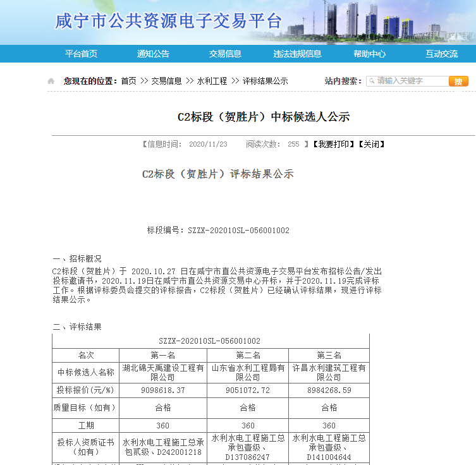Viewport: 476px width, 465px height.
Task: Click the 咸宁市公共资源电子交易平台 banner title
Action: tap(168, 21)
